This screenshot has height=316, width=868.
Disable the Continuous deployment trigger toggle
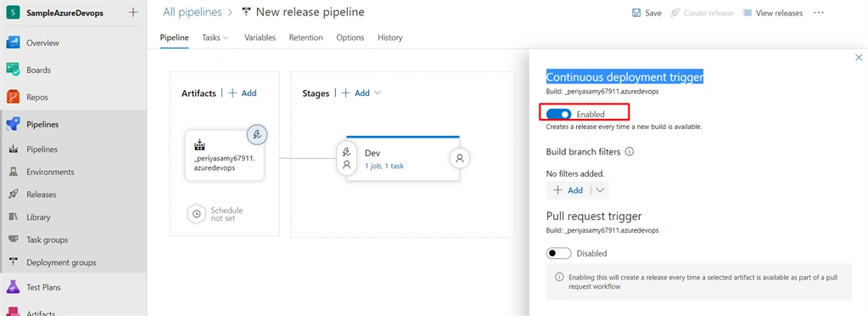coord(558,114)
